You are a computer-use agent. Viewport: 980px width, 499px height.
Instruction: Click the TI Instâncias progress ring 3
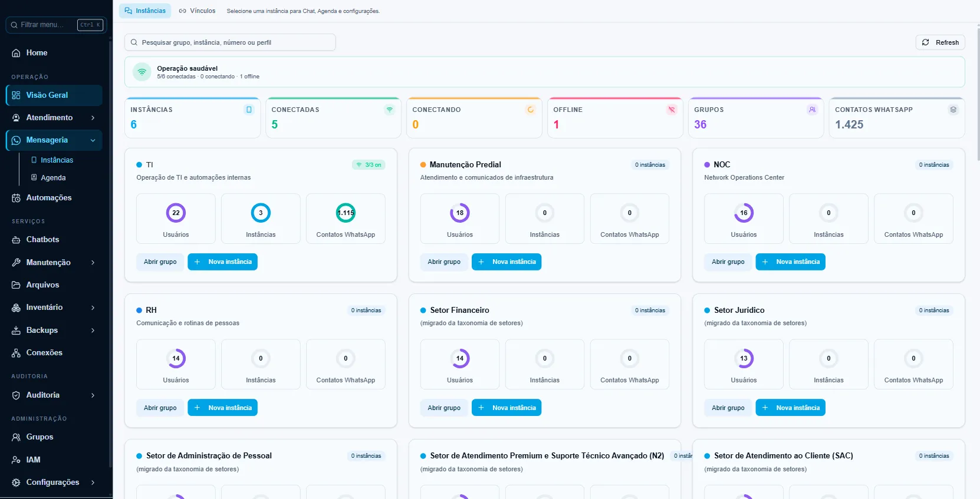click(x=261, y=213)
